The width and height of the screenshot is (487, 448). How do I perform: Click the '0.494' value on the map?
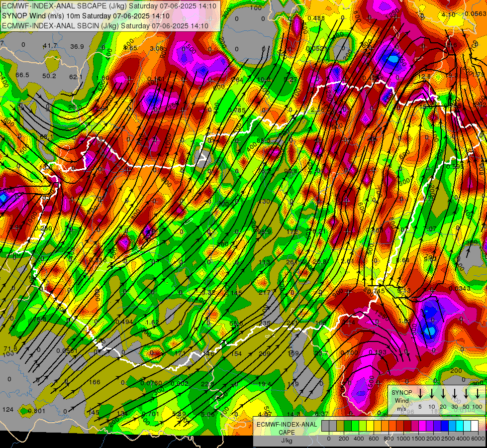point(124,322)
